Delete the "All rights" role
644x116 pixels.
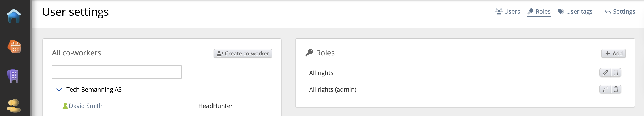pyautogui.click(x=616, y=73)
